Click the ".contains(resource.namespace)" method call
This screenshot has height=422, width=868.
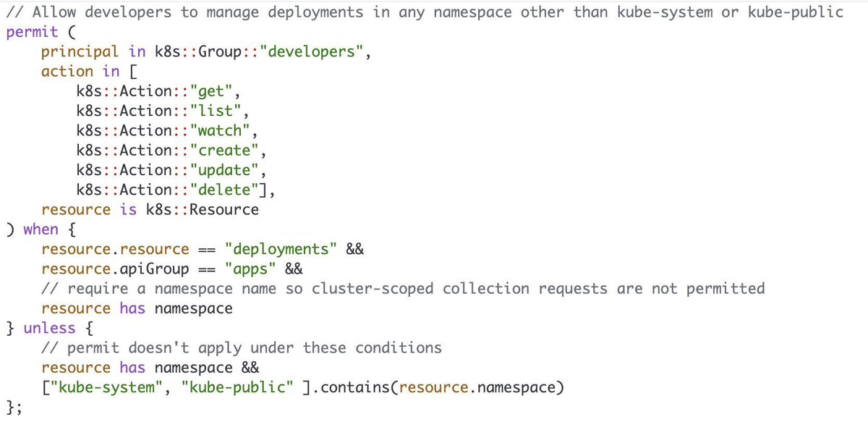point(437,387)
